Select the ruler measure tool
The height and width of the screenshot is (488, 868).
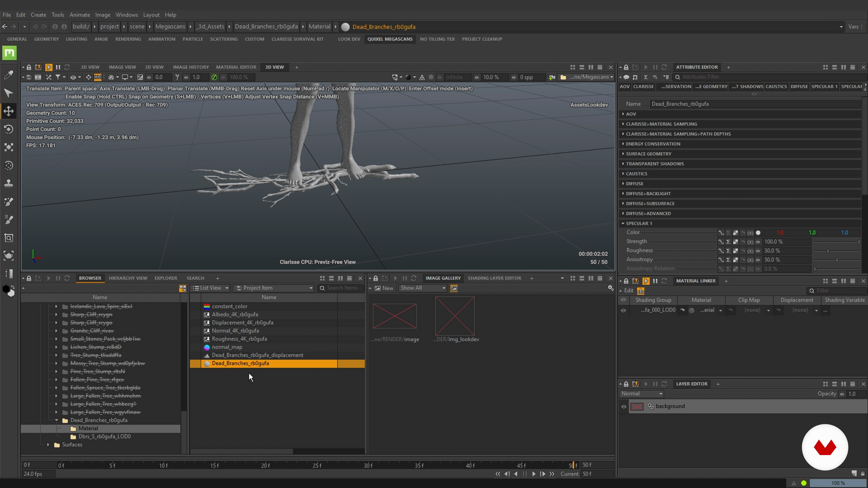click(x=8, y=274)
